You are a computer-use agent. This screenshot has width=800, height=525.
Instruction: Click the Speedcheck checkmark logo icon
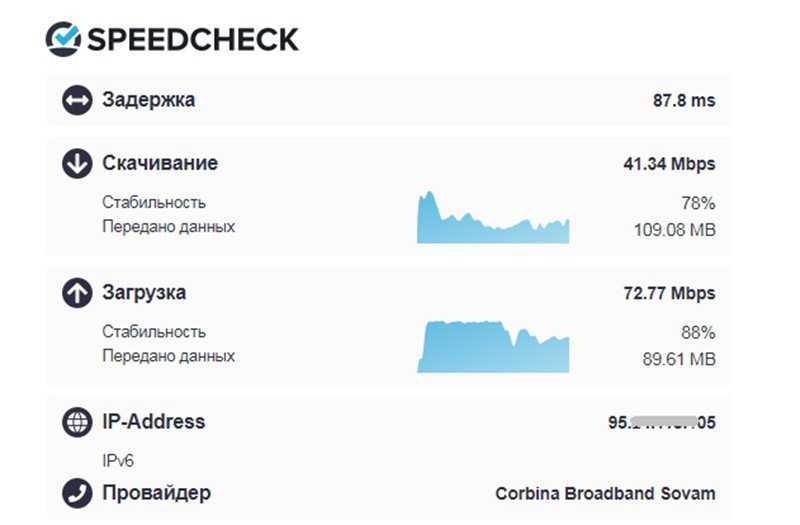63,39
